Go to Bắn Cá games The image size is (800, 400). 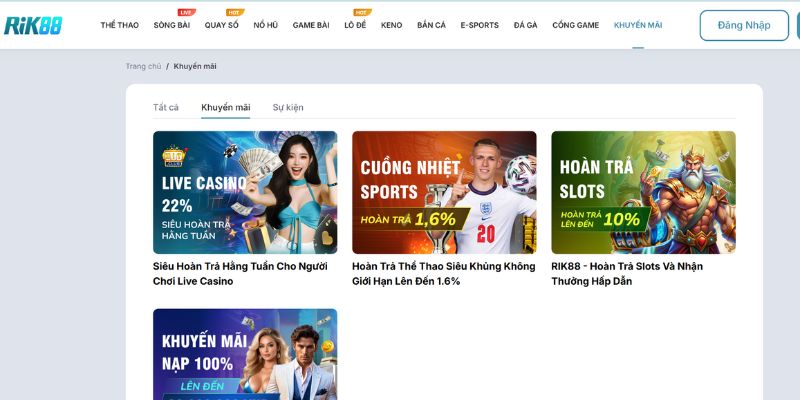[x=431, y=25]
